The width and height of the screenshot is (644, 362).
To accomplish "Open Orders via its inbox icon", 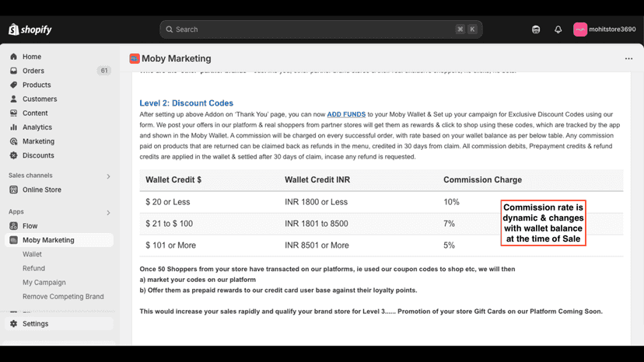I will click(x=13, y=71).
